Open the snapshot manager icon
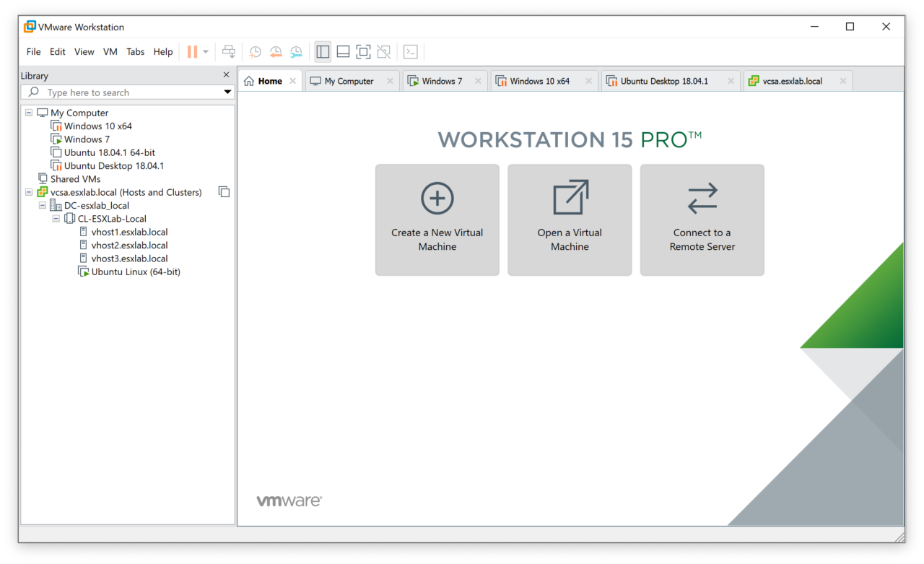Viewport: 924px width, 564px height. [x=296, y=52]
